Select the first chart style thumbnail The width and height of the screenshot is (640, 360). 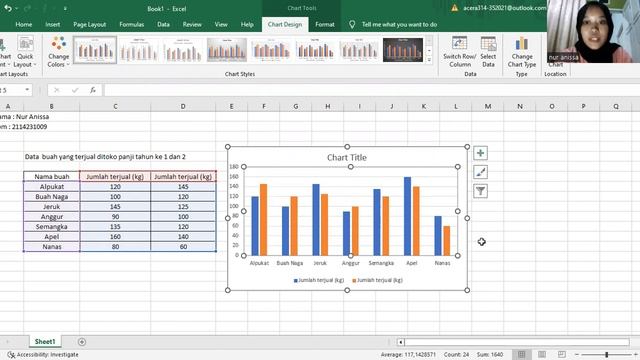95,50
